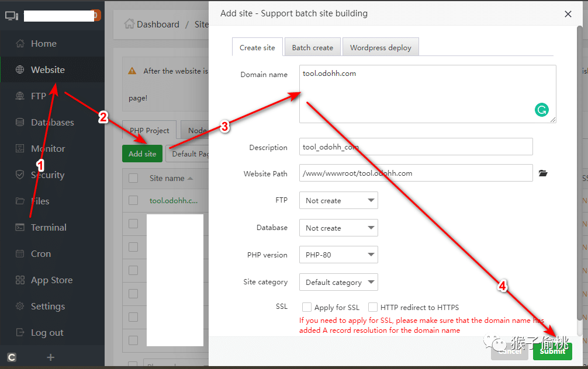Check the tool.odohh.c... site row checkbox
The width and height of the screenshot is (588, 369).
click(133, 200)
